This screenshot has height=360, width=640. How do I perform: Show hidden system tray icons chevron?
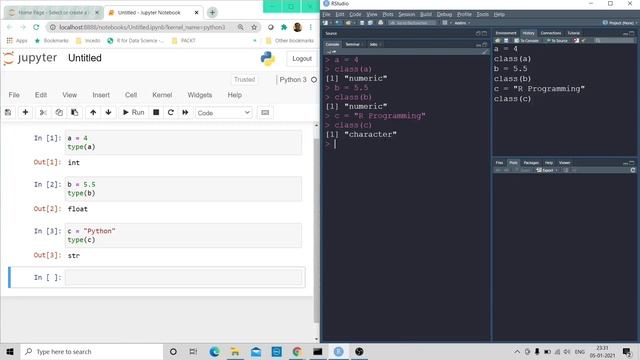click(x=517, y=351)
